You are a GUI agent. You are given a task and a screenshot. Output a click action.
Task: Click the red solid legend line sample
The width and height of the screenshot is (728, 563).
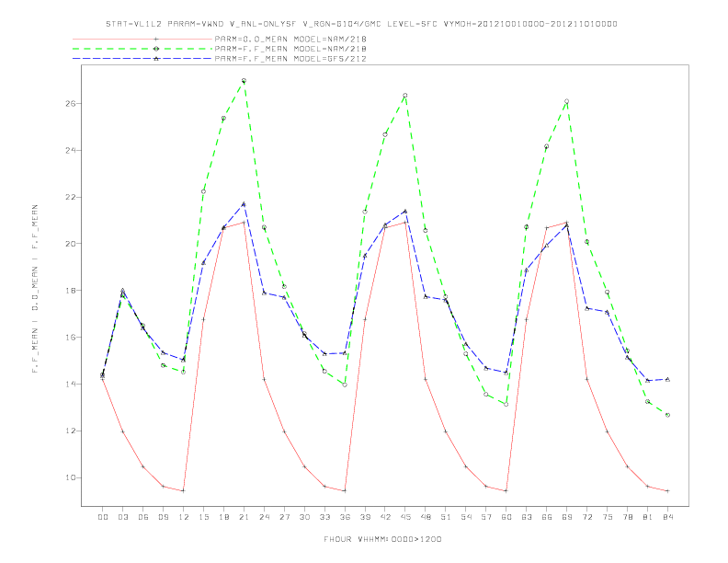coord(142,39)
